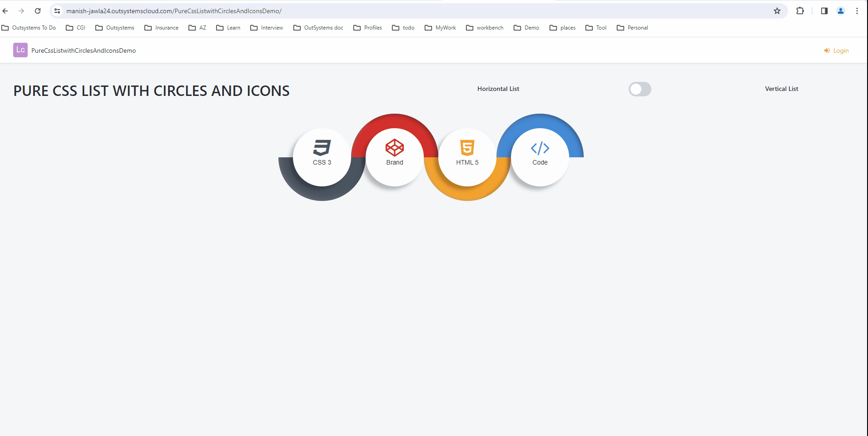
Task: Go back with browser back arrow
Action: coord(5,11)
